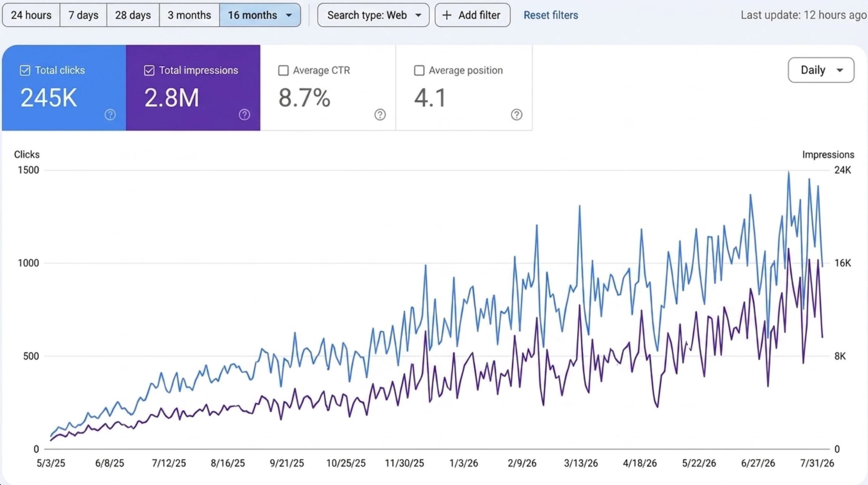The image size is (868, 485).
Task: Click the Add filter button
Action: pos(472,15)
